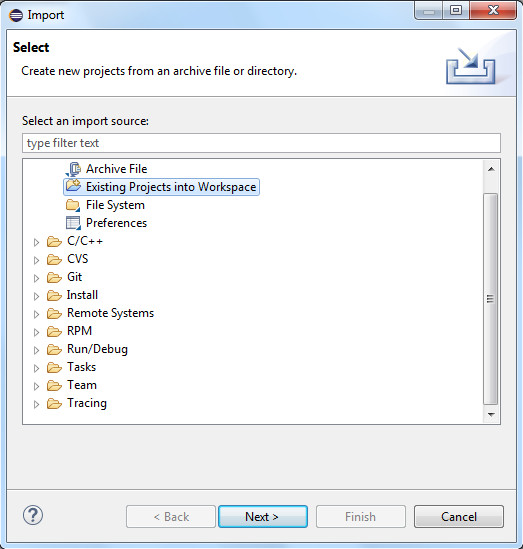Select the Tasks category label
Viewport: 523px width, 549px height.
tap(81, 367)
